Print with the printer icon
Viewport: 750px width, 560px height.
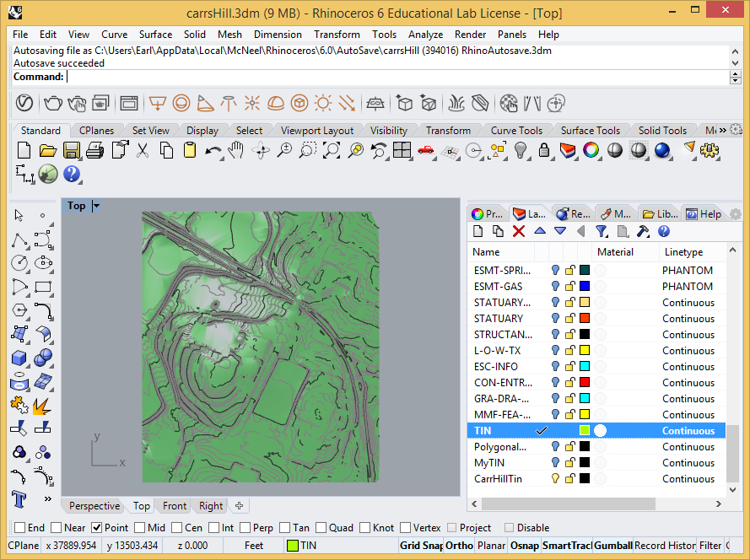(x=94, y=151)
